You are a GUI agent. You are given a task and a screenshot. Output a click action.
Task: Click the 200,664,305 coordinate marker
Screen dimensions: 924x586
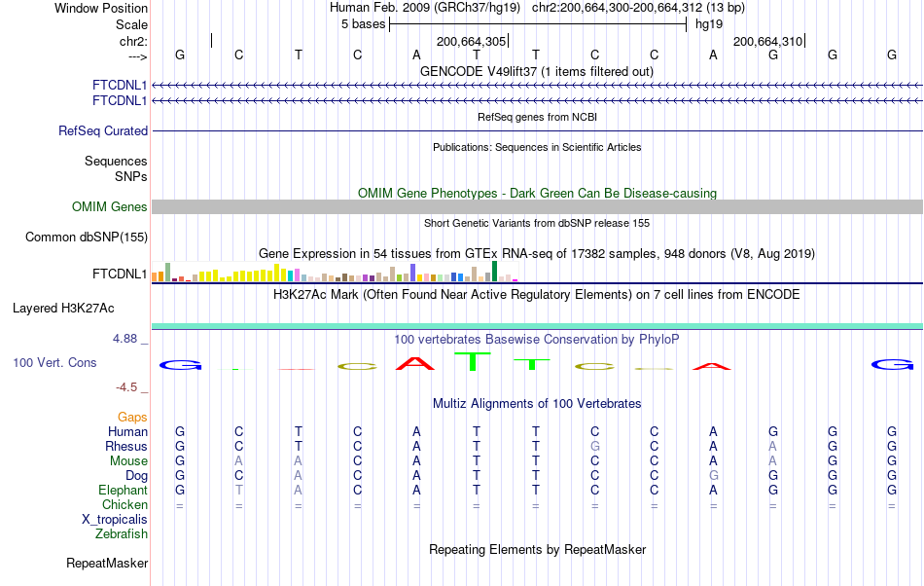tap(472, 41)
